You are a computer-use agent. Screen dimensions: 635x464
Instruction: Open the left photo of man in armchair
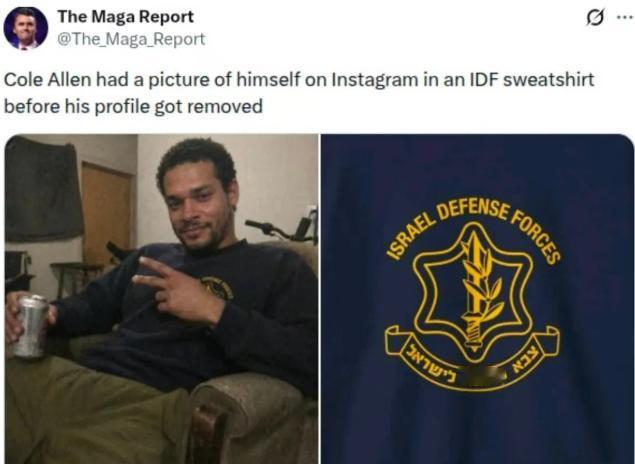click(161, 299)
